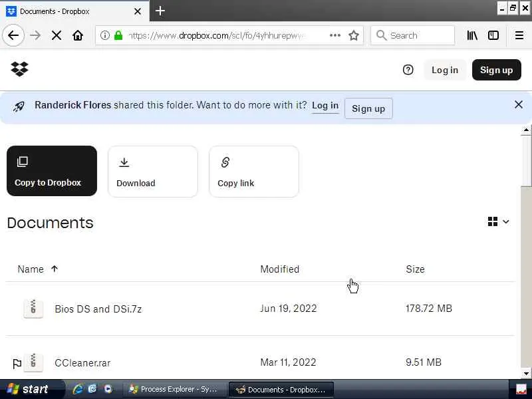This screenshot has width=532, height=399.
Task: Dismiss the shared folder banner
Action: click(x=519, y=104)
